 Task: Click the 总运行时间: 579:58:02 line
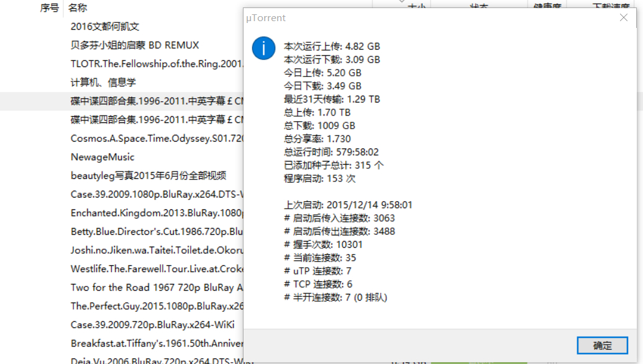coord(331,152)
